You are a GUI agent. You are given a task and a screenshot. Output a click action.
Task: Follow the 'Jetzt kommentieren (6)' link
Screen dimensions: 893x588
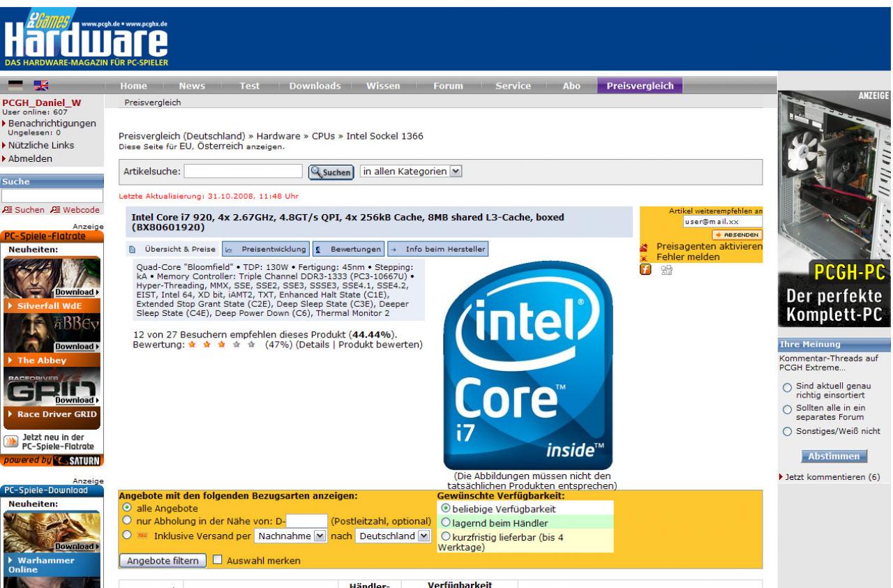coord(832,477)
